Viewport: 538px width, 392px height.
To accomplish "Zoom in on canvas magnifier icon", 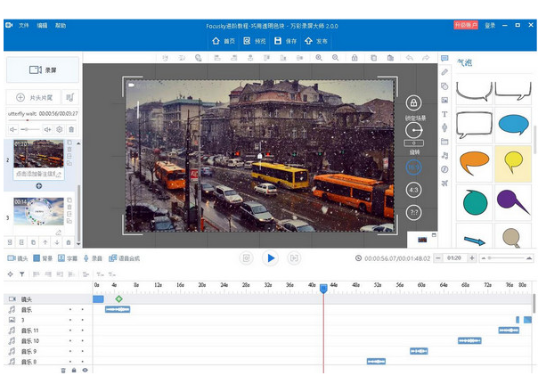I will pos(319,58).
